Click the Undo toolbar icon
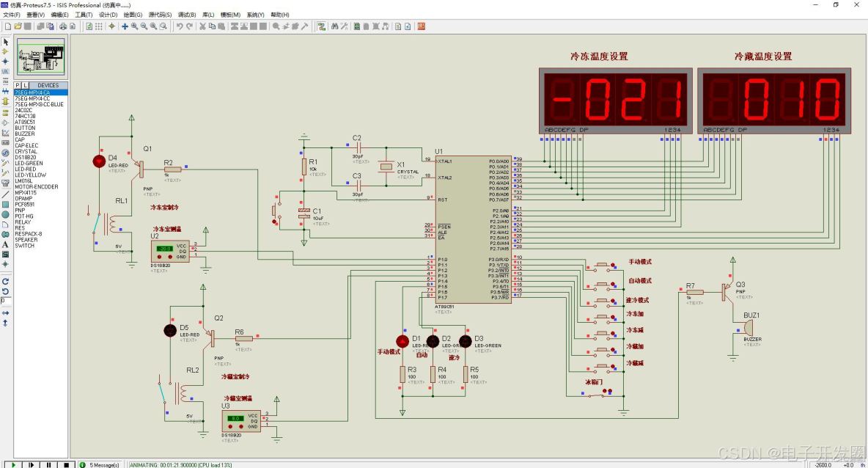 [x=180, y=26]
